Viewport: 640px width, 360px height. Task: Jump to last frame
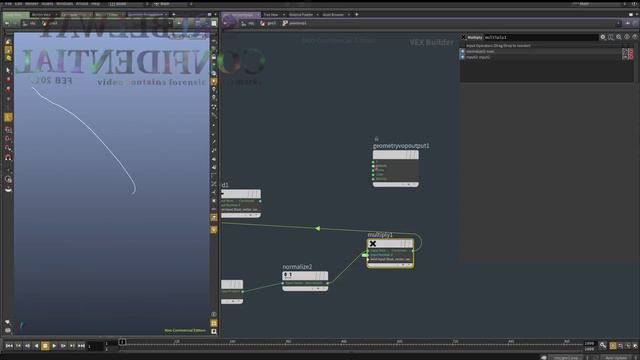click(x=81, y=346)
